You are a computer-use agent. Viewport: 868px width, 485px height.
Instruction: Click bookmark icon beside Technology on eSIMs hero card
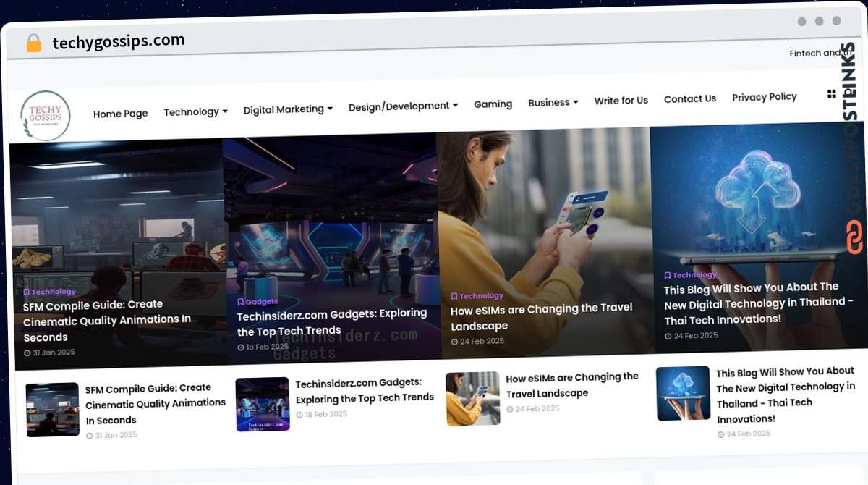coord(454,296)
